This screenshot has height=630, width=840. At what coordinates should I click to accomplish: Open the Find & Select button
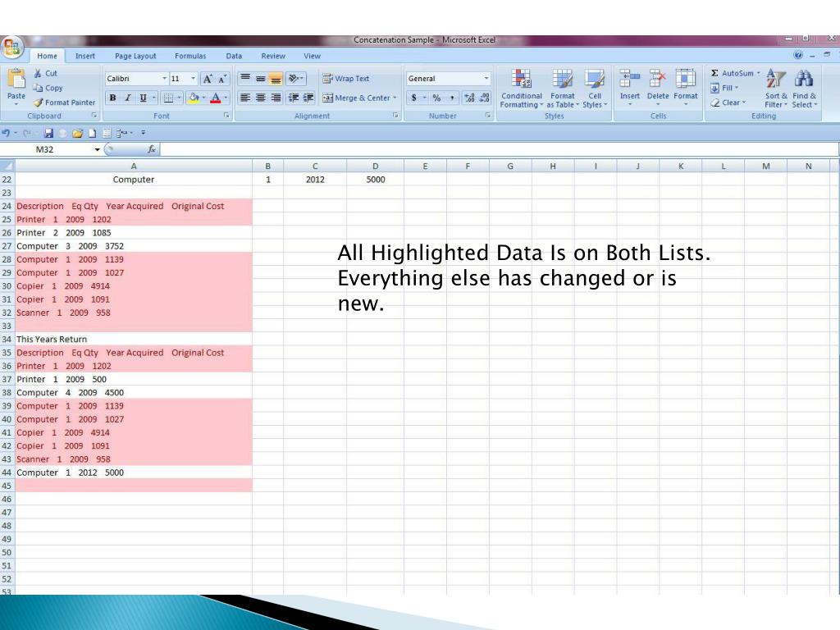click(804, 89)
